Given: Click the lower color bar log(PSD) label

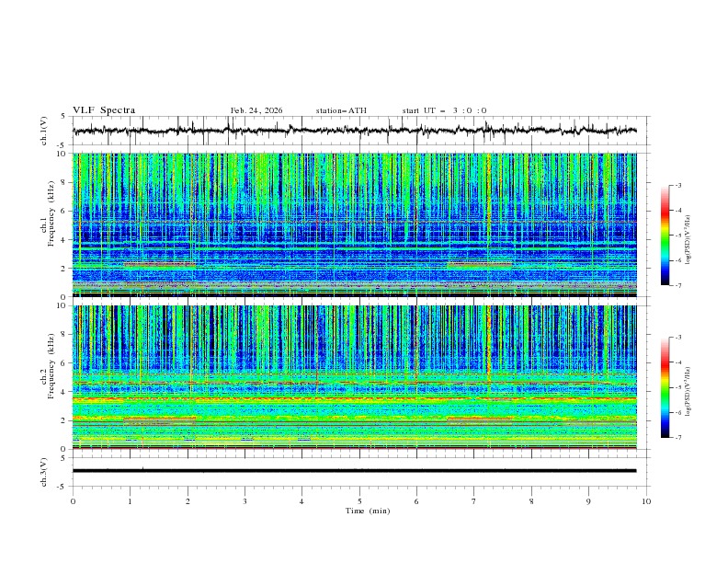Looking at the screenshot, I should coord(689,393).
